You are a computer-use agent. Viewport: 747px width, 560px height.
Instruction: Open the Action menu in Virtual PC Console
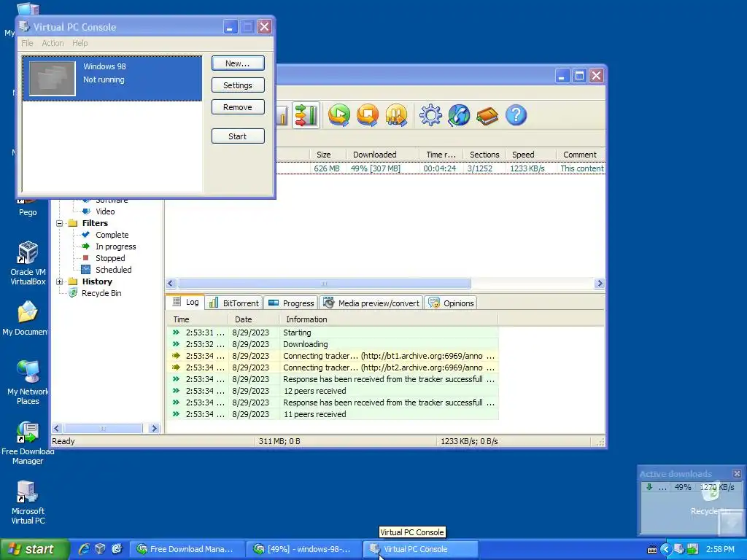click(53, 43)
